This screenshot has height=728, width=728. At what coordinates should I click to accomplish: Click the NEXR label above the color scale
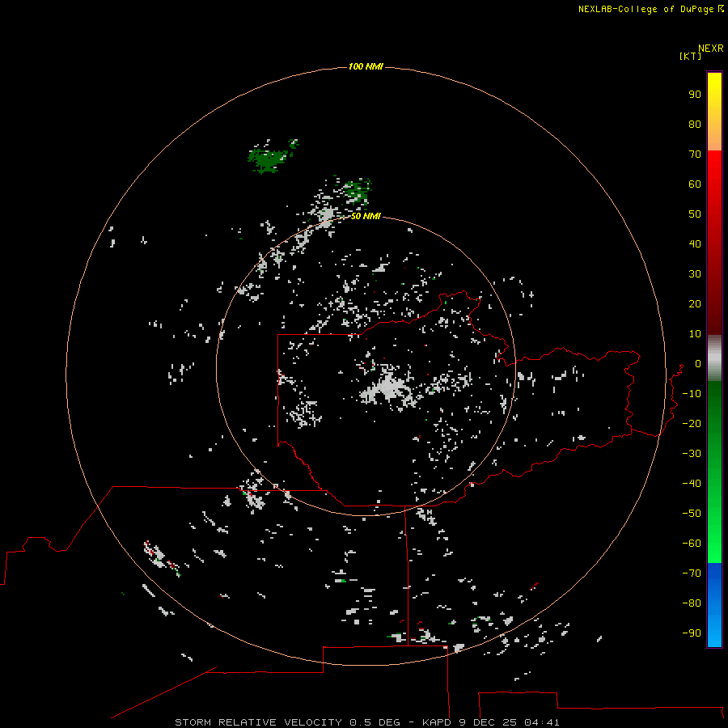coord(711,49)
